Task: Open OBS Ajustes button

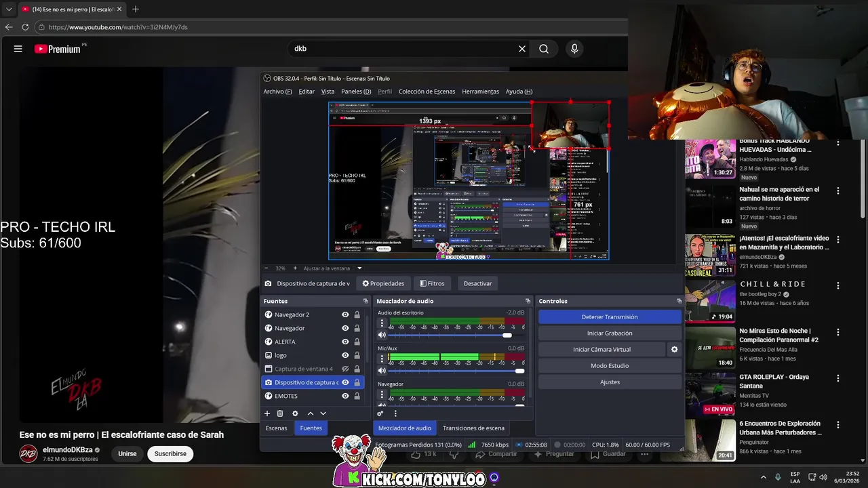Action: point(610,382)
